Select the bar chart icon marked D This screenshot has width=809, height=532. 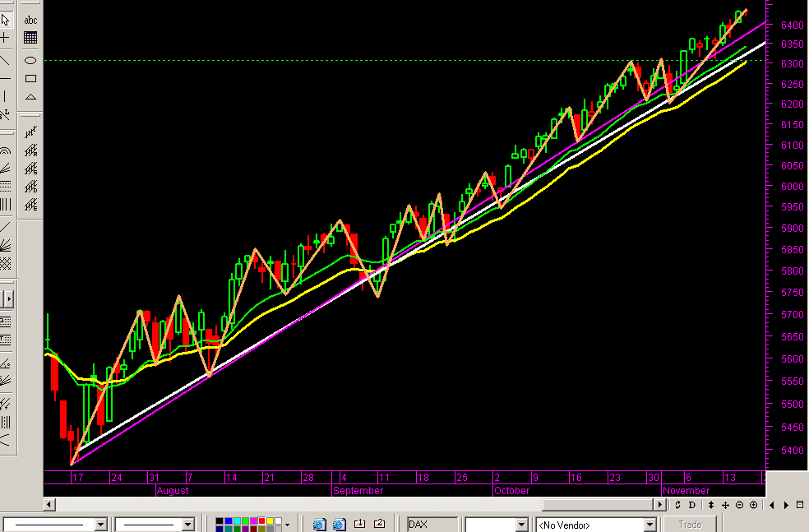(30, 187)
